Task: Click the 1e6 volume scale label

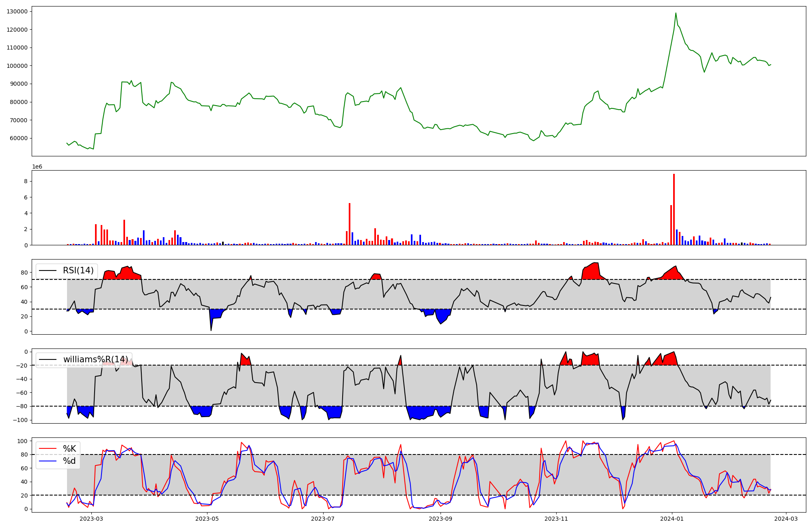Action: [37, 167]
